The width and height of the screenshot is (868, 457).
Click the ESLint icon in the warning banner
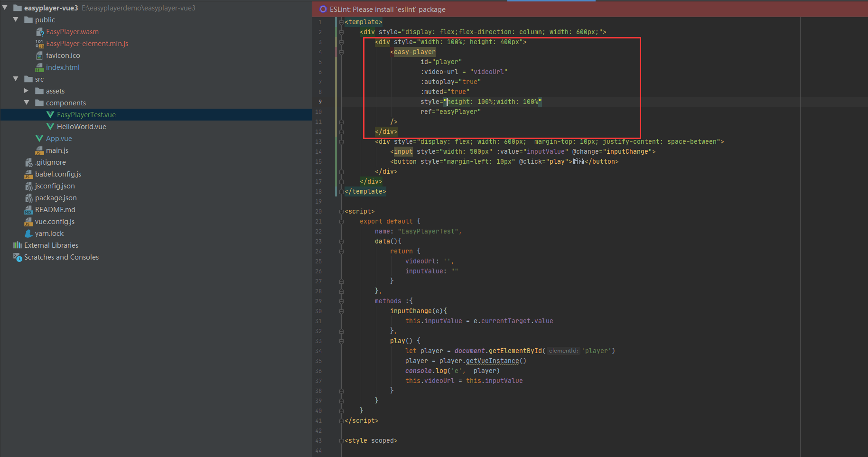pos(323,9)
